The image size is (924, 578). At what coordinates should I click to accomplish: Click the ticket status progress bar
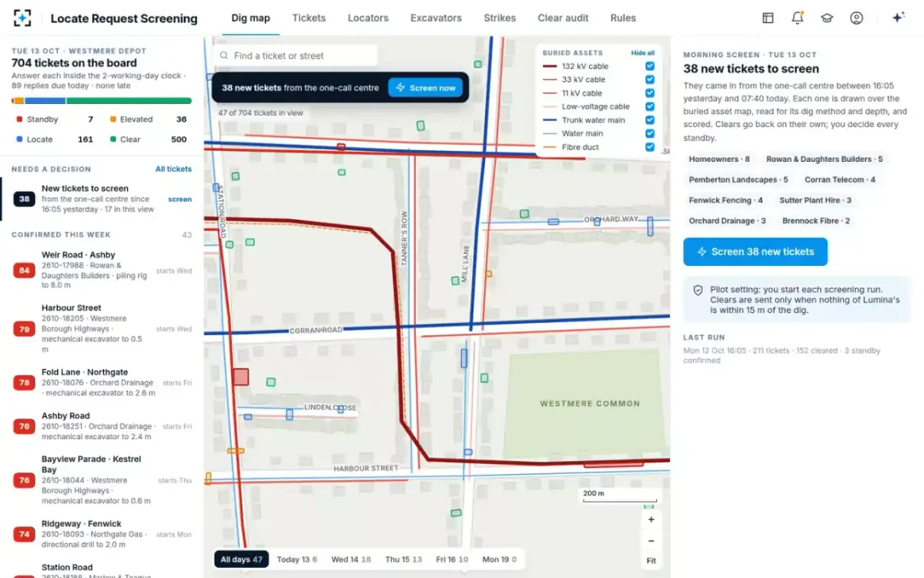pos(102,100)
